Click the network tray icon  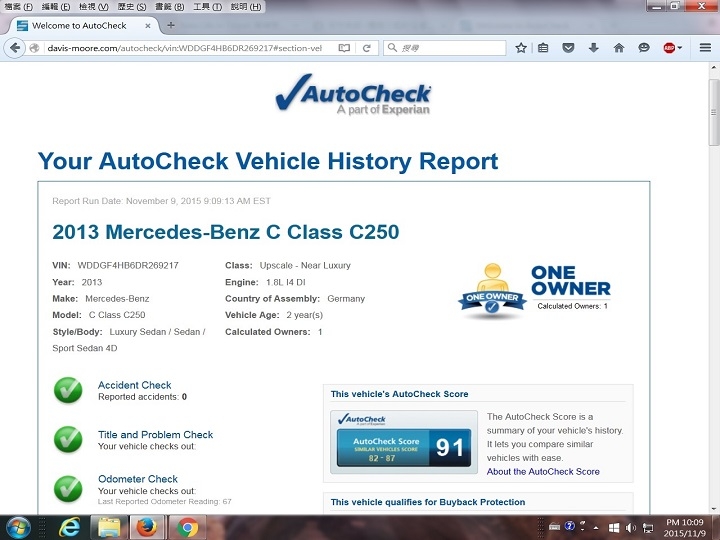648,528
